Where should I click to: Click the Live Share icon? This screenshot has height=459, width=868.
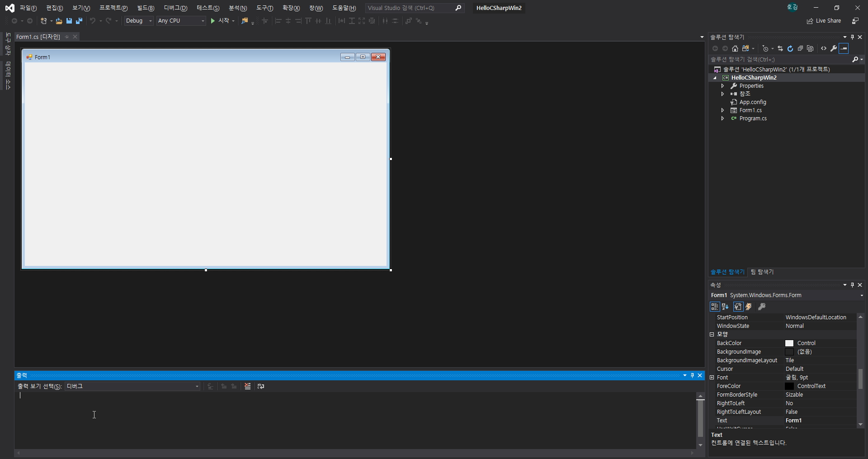point(810,21)
